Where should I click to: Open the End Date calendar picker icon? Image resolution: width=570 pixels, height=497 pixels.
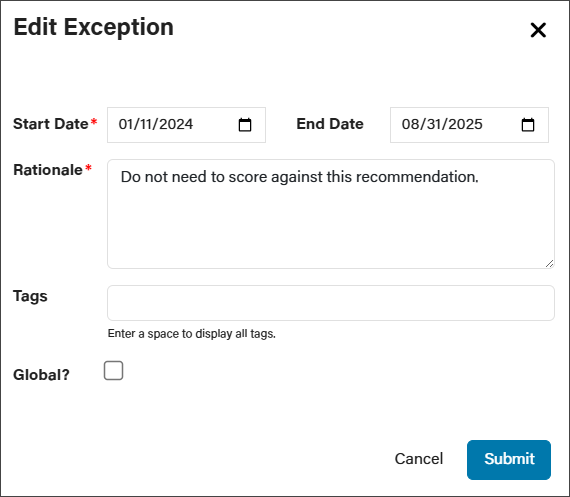(527, 125)
